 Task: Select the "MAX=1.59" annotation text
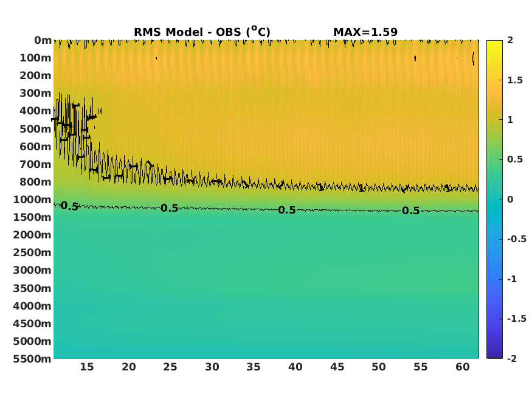(x=365, y=32)
